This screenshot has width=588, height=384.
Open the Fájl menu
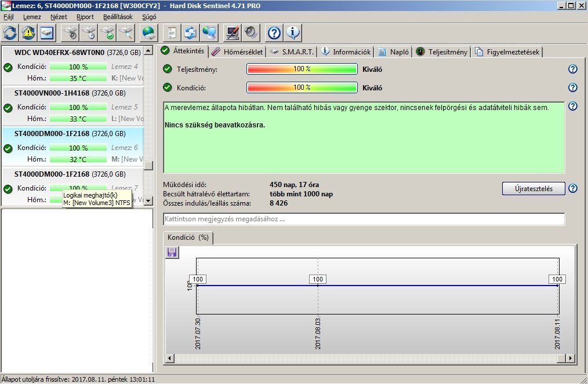[x=9, y=17]
